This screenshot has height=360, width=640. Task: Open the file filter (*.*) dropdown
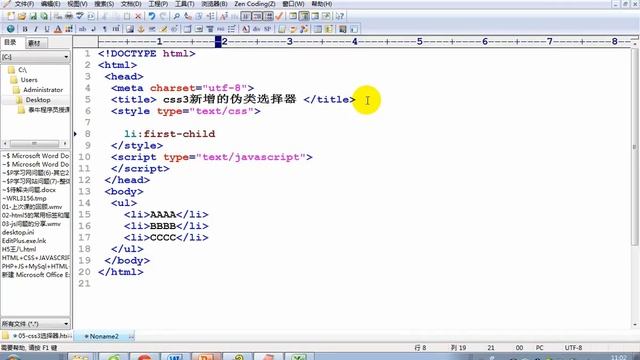tap(66, 324)
